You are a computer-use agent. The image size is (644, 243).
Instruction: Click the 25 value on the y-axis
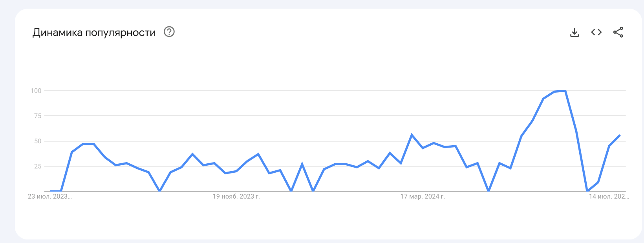[38, 166]
